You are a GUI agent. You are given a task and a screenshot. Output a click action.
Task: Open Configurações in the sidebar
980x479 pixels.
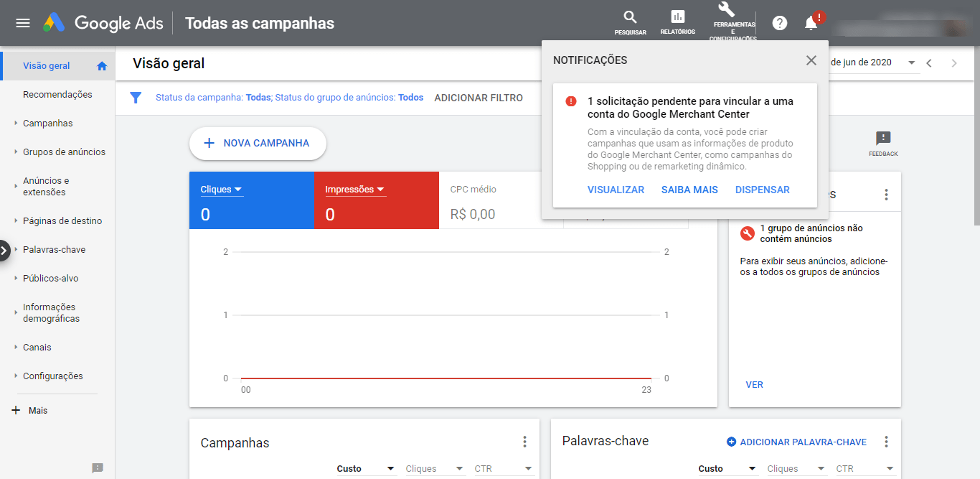pos(53,376)
